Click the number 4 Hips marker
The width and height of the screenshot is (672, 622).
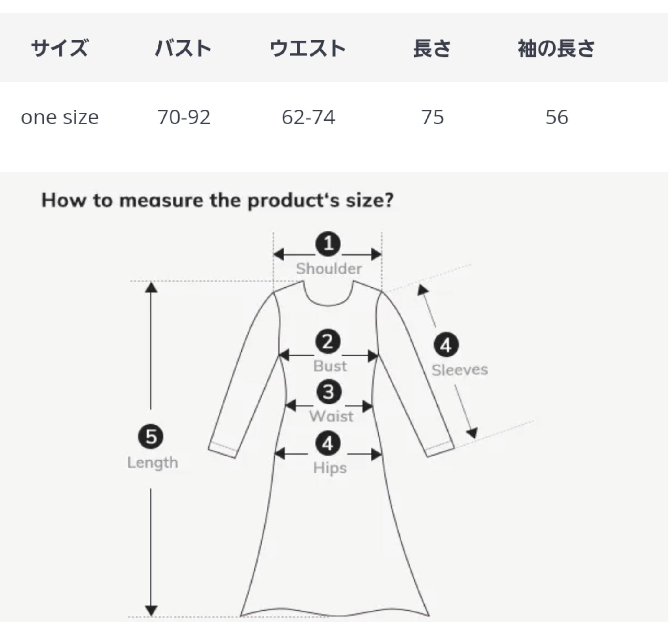328,443
